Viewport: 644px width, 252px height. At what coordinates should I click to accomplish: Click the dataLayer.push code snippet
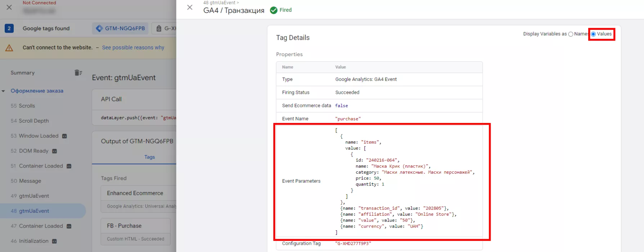[139, 118]
